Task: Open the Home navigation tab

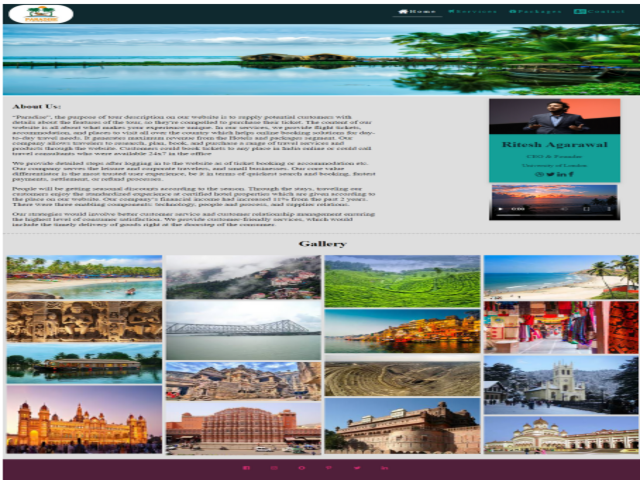Action: click(x=417, y=12)
